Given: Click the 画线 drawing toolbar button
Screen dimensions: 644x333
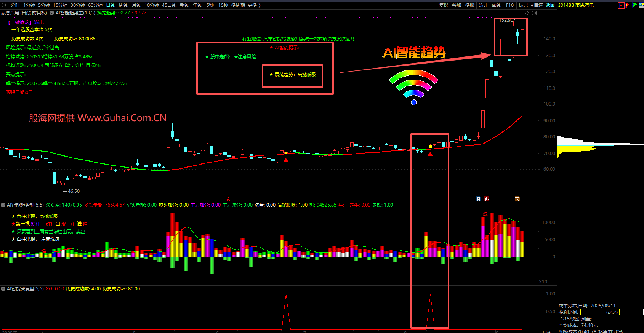Looking at the screenshot, I should tap(497, 5).
